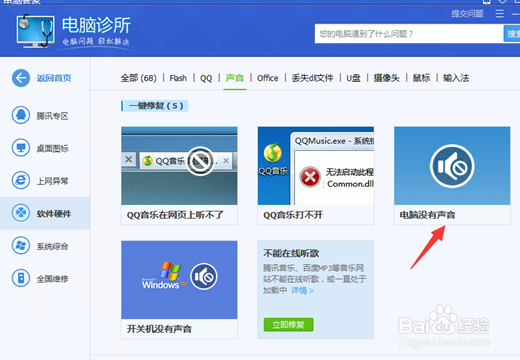Click the 电脑诊所 stethoscope monitor logo
Screen dimensions: 520x360
pos(36,31)
